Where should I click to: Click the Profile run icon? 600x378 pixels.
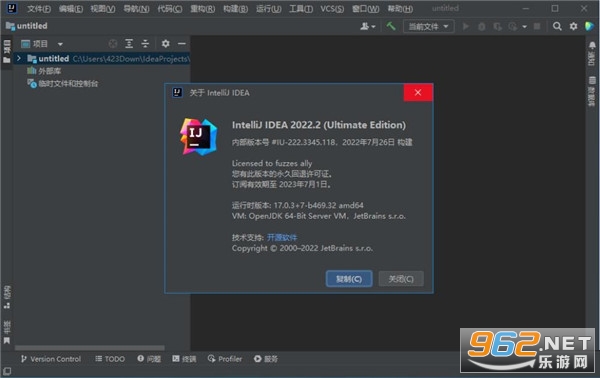pyautogui.click(x=512, y=26)
